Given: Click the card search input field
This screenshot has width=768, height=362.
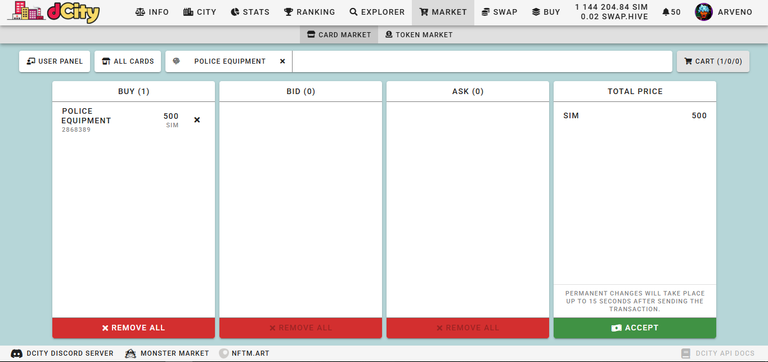Looking at the screenshot, I should [x=482, y=61].
